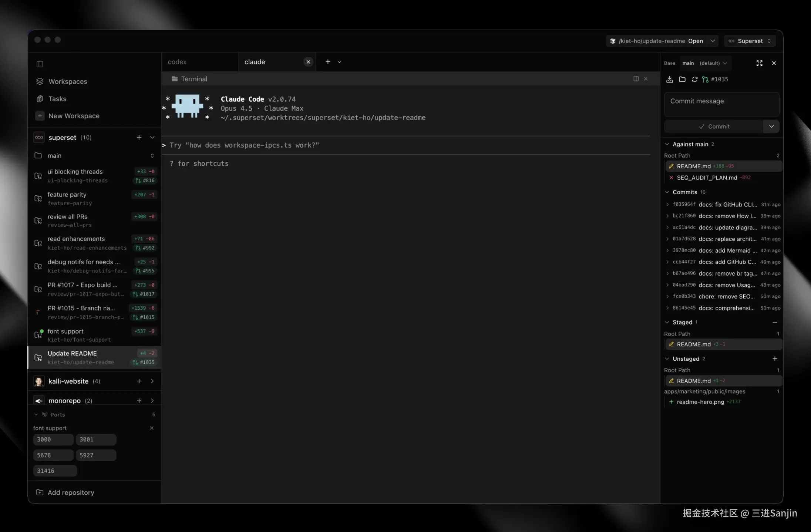Collapse the Commits section
The height and width of the screenshot is (532, 811).
(667, 192)
